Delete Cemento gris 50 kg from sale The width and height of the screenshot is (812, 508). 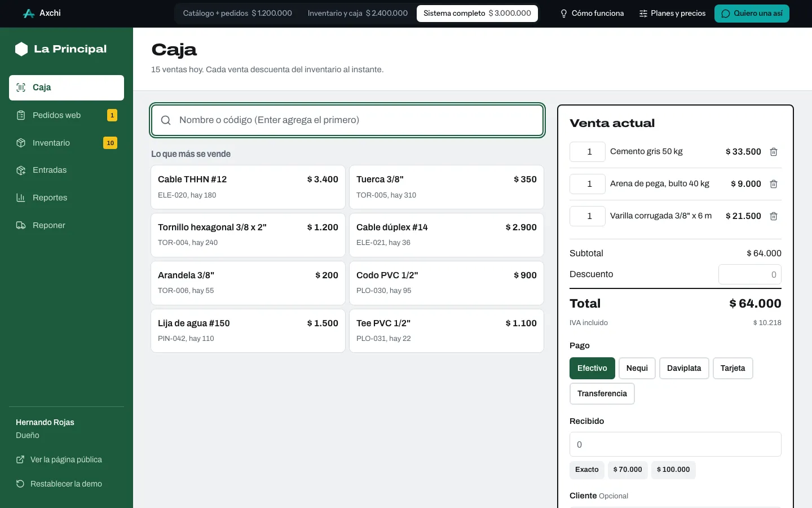tap(774, 152)
